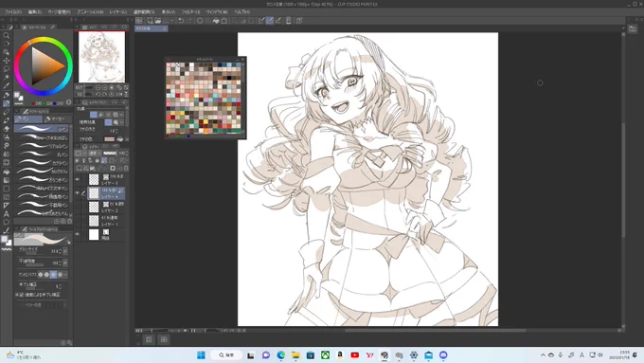Open CLIP STUDIO launcher grid icon

139,21
